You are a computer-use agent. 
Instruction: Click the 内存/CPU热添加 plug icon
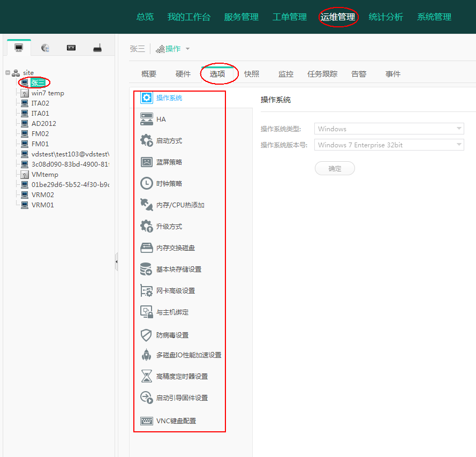[147, 205]
